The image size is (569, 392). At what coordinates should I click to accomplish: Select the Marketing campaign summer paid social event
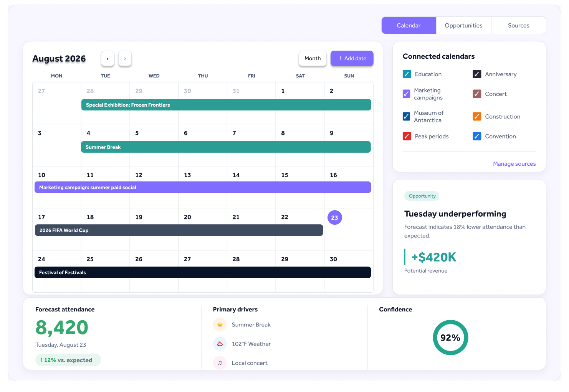click(203, 187)
